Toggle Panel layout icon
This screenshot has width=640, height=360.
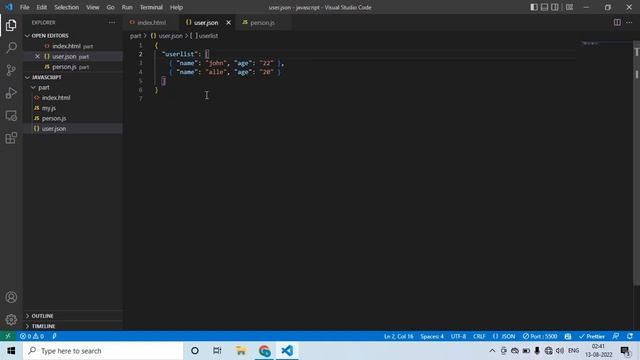coord(544,7)
